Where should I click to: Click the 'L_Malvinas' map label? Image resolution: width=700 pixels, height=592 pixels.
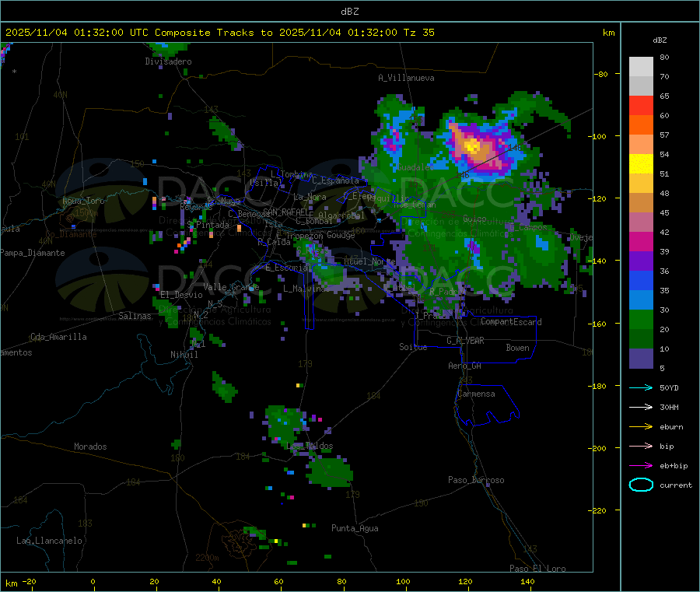pyautogui.click(x=306, y=289)
